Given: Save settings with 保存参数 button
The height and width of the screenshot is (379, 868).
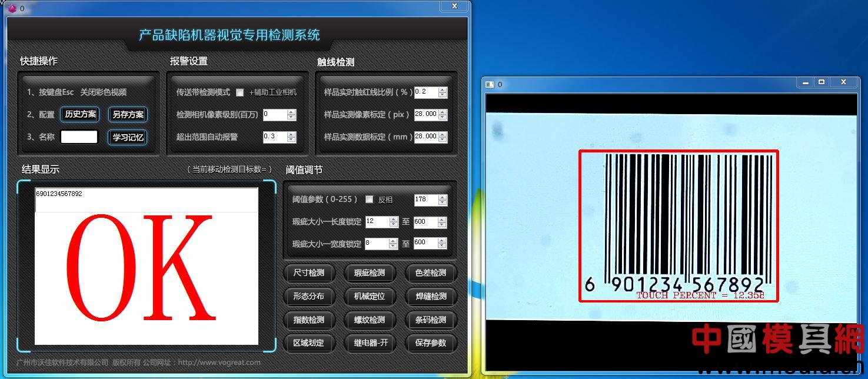Looking at the screenshot, I should click(431, 343).
